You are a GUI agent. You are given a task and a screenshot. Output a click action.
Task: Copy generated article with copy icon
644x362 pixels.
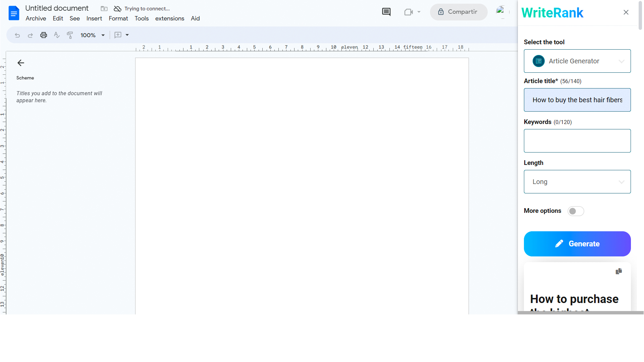619,271
